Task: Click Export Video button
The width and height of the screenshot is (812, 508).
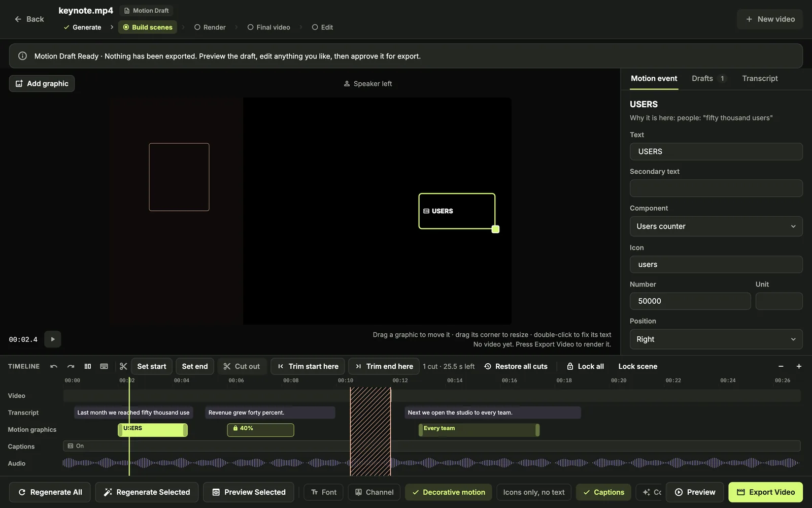Action: coord(765,492)
